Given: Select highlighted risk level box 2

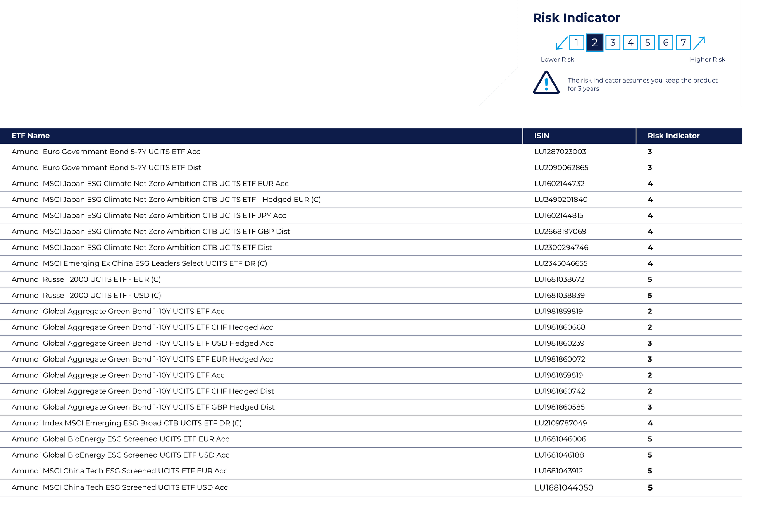Looking at the screenshot, I should [x=594, y=43].
